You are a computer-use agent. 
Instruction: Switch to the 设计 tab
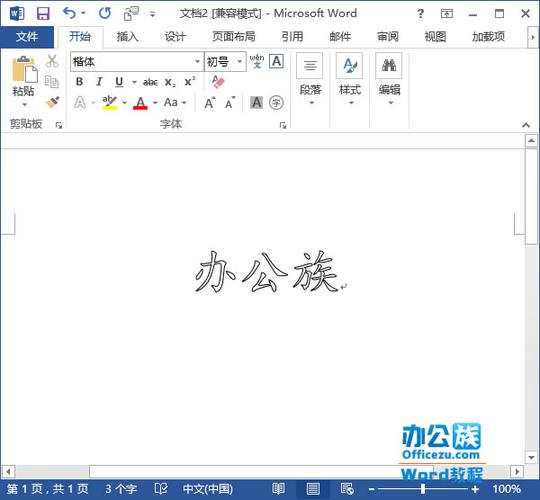pos(175,37)
